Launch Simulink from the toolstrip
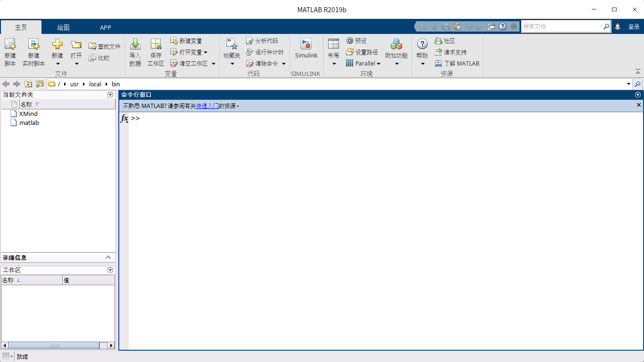Image resolution: width=644 pixels, height=362 pixels. pyautogui.click(x=306, y=49)
